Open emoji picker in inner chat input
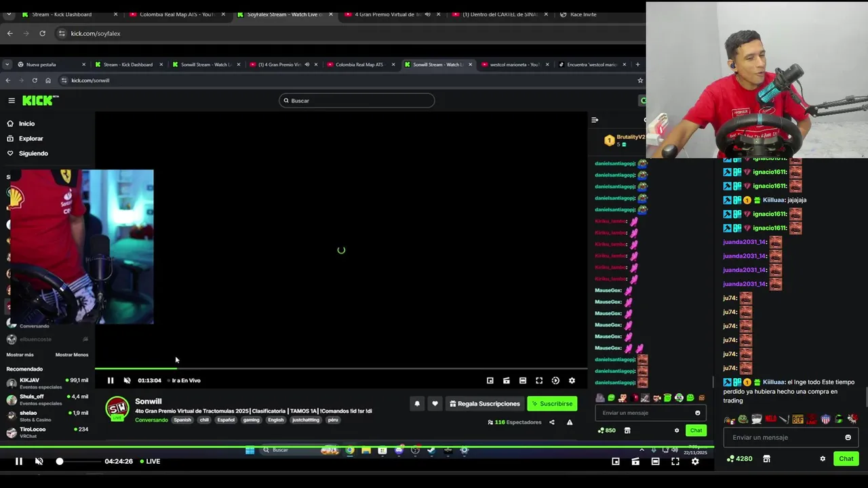Viewport: 868px width, 488px height. (698, 413)
